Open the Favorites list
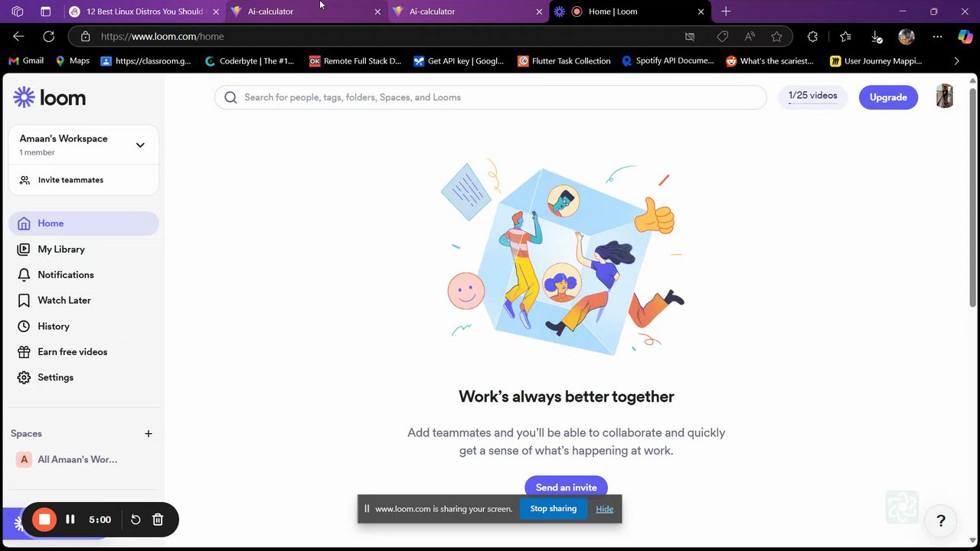The image size is (980, 551). pos(845,36)
